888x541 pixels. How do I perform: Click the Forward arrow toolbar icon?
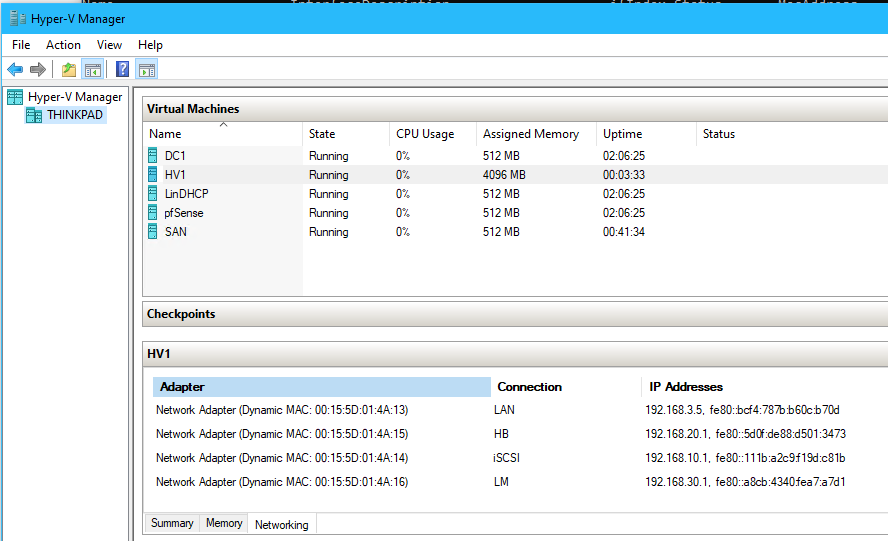[38, 70]
